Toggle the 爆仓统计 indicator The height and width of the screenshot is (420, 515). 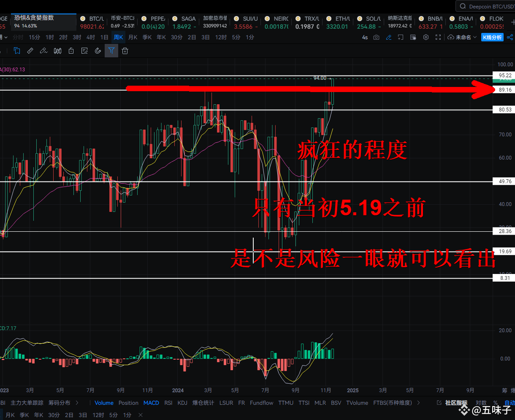pos(203,403)
